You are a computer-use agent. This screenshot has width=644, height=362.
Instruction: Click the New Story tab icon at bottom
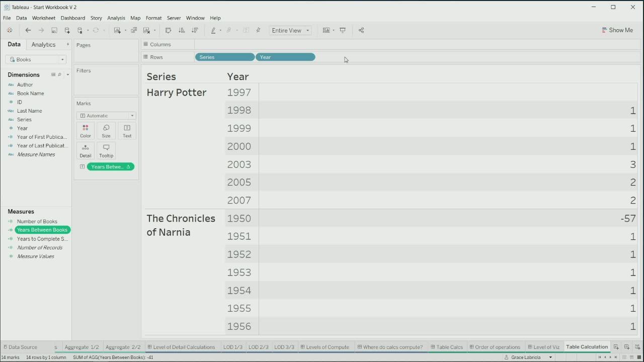coord(637,347)
